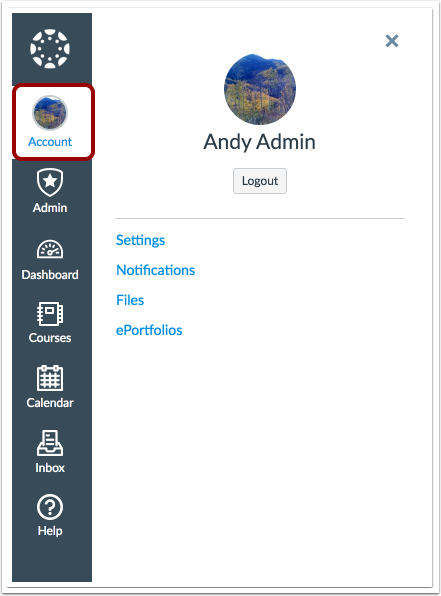The width and height of the screenshot is (441, 596).
Task: Open the Files link
Action: coord(130,300)
